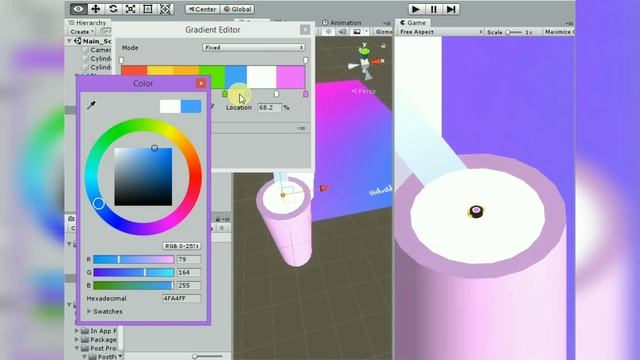Adjust the Project icon size slider
Image resolution: width=640 pixels, height=360 pixels.
(x=207, y=356)
